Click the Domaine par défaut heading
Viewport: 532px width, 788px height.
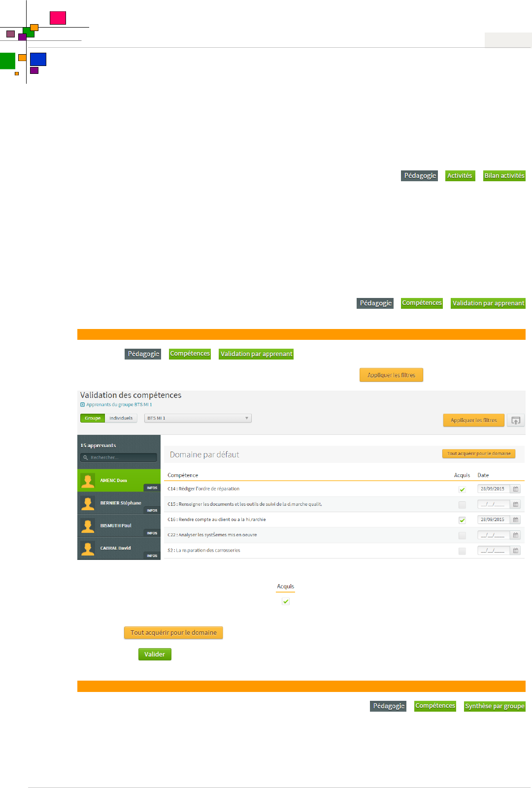pos(204,455)
